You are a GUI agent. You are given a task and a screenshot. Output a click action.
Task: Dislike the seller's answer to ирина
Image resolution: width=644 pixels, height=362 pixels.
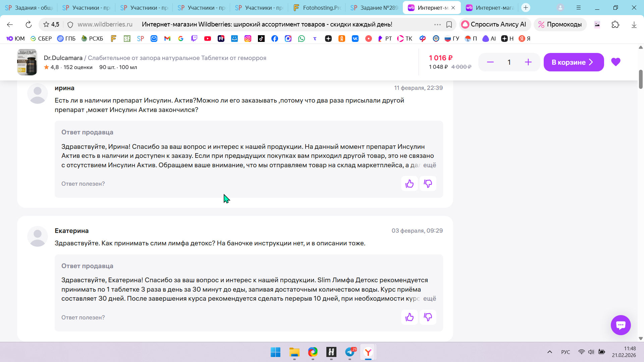[x=428, y=184]
